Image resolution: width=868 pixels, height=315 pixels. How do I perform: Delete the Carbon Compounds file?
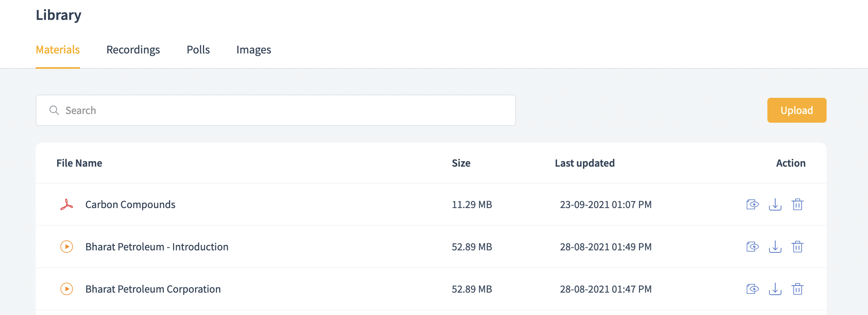click(797, 204)
